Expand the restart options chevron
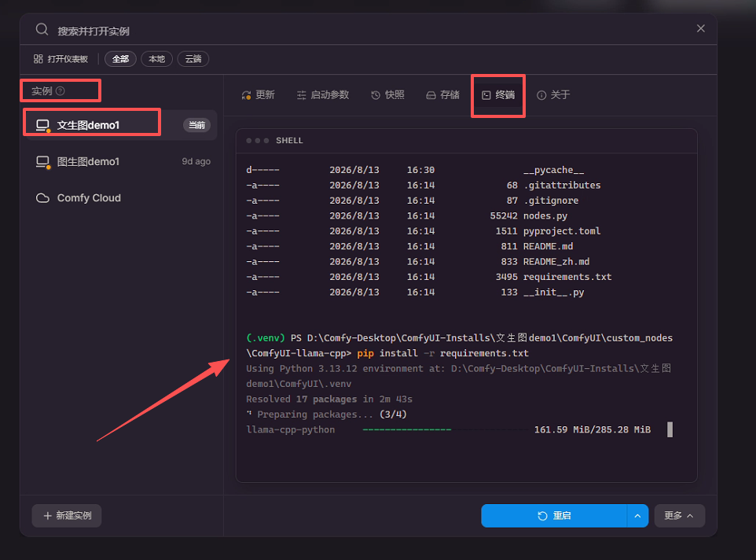The height and width of the screenshot is (560, 756). click(x=637, y=516)
